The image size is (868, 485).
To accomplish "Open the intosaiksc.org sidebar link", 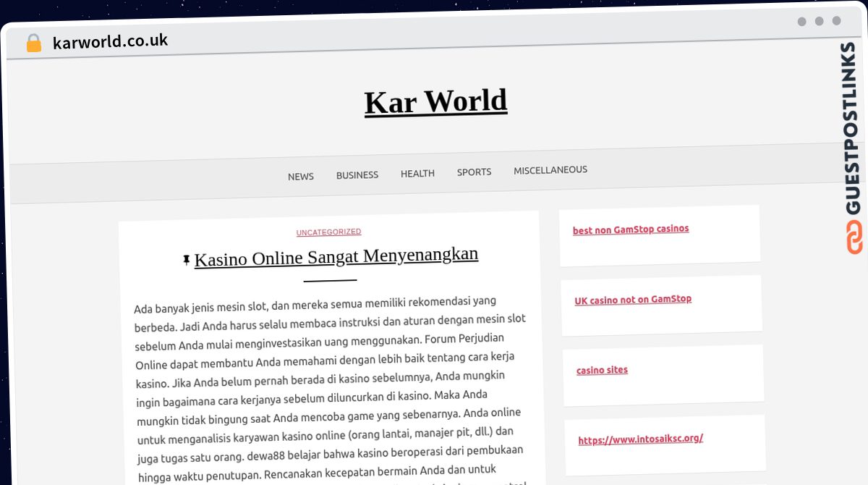I will click(x=640, y=439).
